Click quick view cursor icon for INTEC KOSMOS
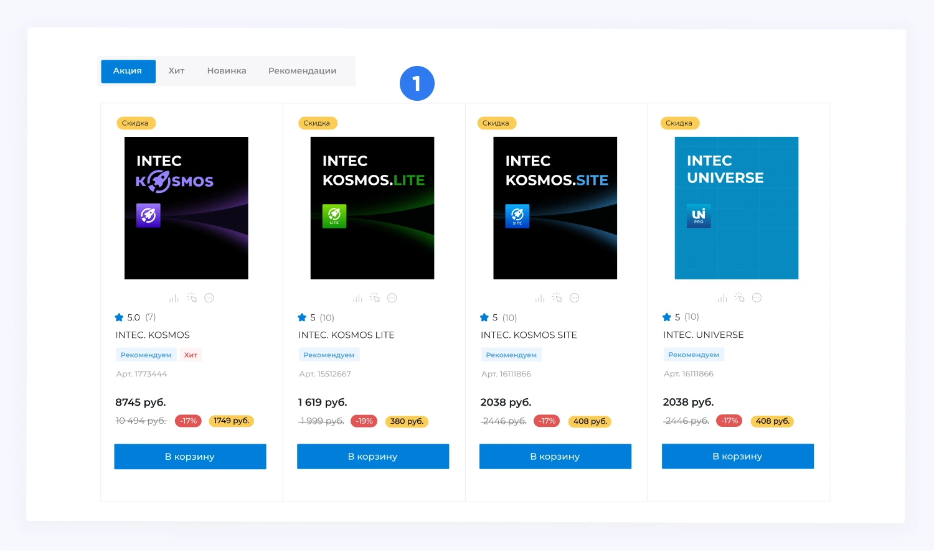934x560 pixels. coord(192,298)
